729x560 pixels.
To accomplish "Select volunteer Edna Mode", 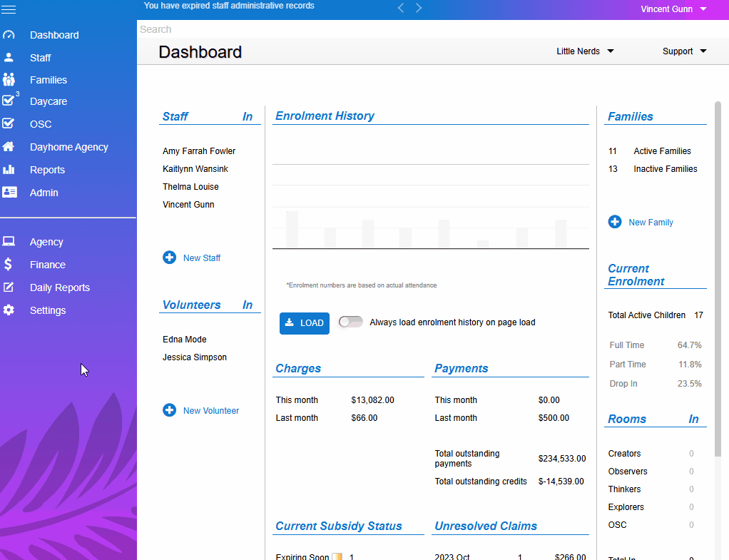I will click(185, 340).
